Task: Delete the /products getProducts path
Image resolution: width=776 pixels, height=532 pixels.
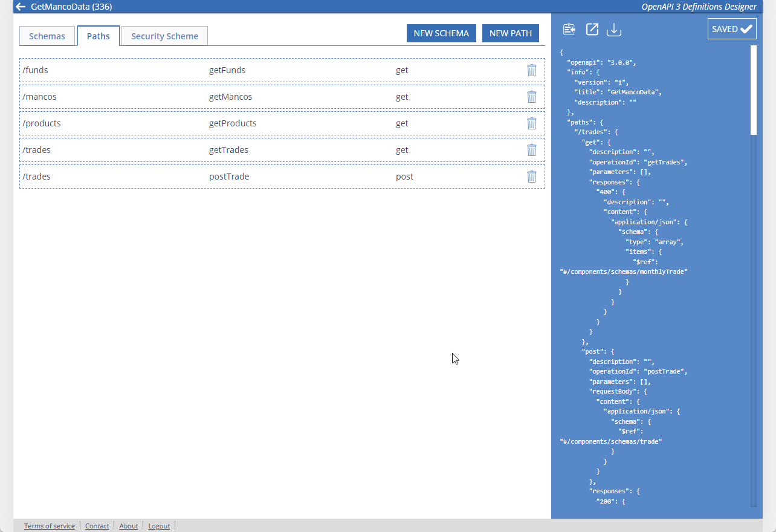Action: pyautogui.click(x=532, y=123)
